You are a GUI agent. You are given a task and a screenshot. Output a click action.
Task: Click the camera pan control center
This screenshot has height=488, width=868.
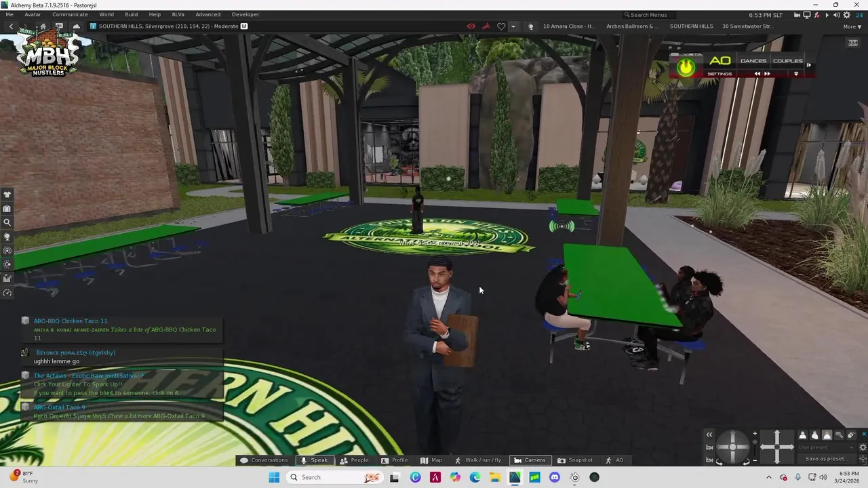[x=777, y=447]
